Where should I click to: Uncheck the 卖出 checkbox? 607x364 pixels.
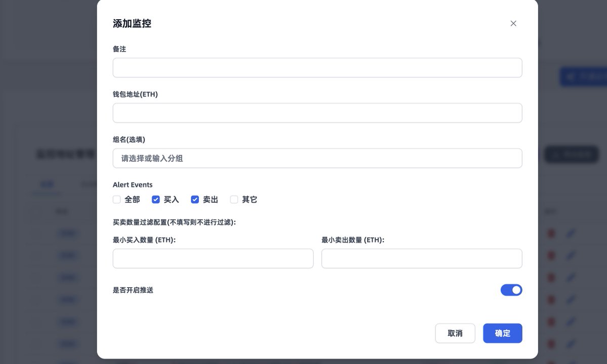click(195, 200)
